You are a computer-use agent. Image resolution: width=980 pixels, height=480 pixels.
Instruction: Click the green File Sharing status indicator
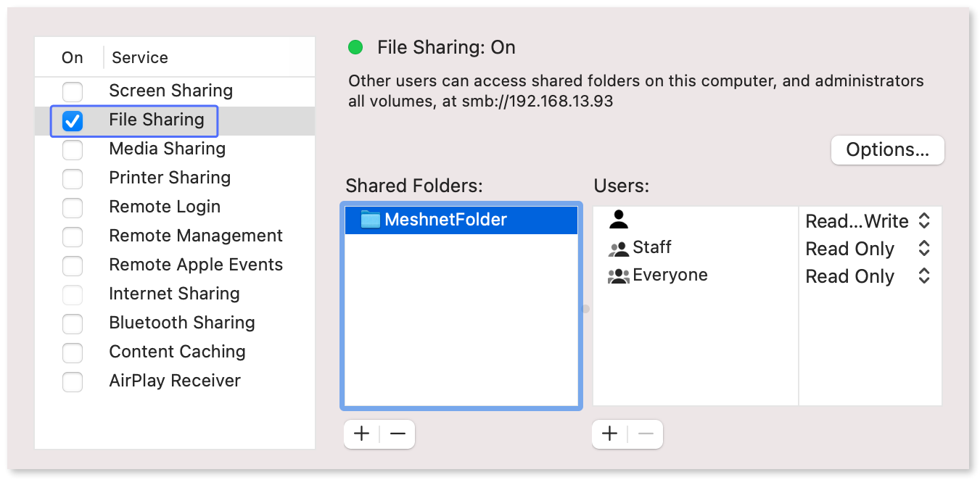[x=355, y=46]
